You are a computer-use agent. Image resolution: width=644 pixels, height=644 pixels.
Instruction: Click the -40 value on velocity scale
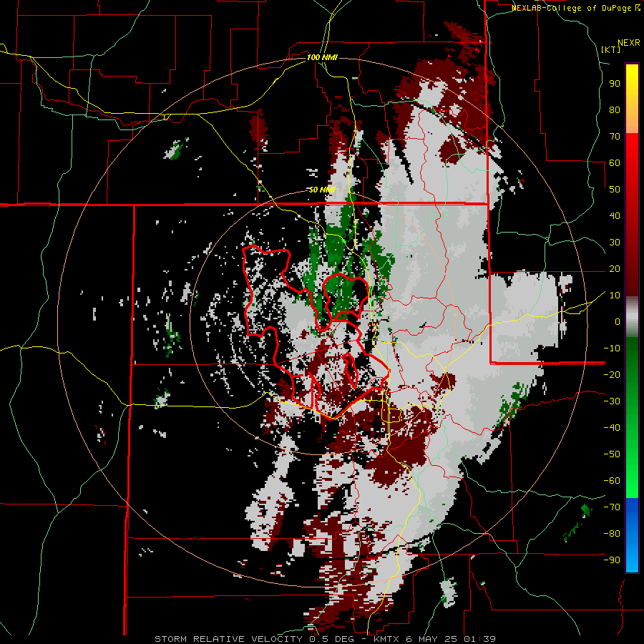pos(612,428)
